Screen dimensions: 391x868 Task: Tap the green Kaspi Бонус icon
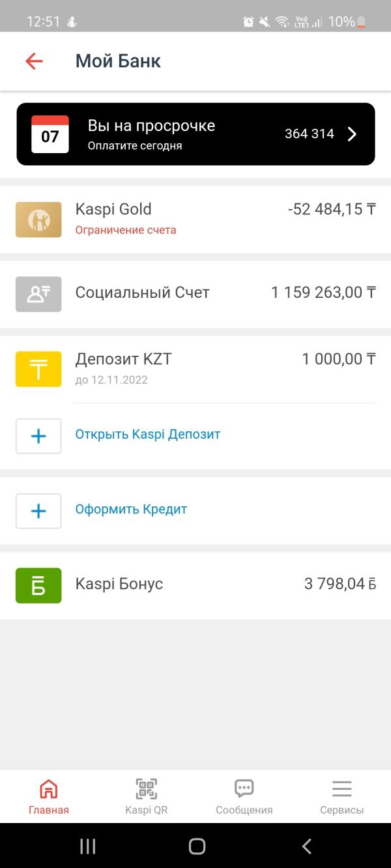click(x=38, y=585)
